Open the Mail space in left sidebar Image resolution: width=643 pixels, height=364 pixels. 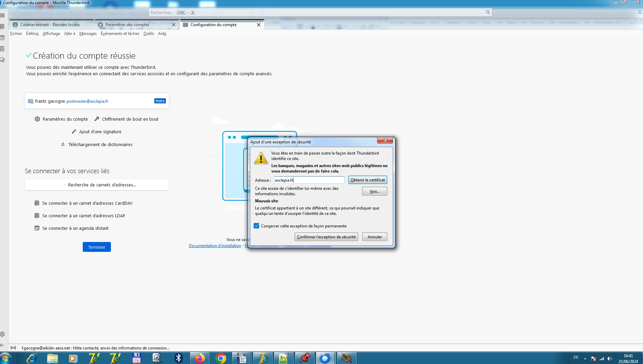(x=2, y=16)
